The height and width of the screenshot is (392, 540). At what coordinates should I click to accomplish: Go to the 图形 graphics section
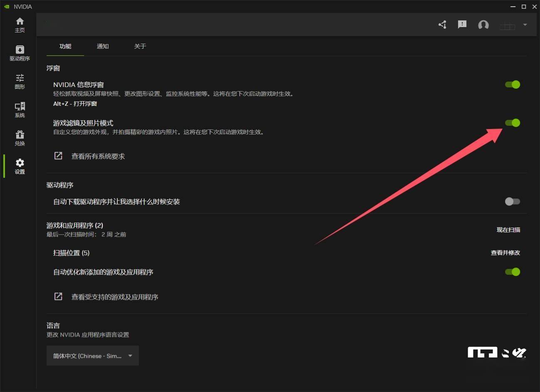click(x=20, y=82)
